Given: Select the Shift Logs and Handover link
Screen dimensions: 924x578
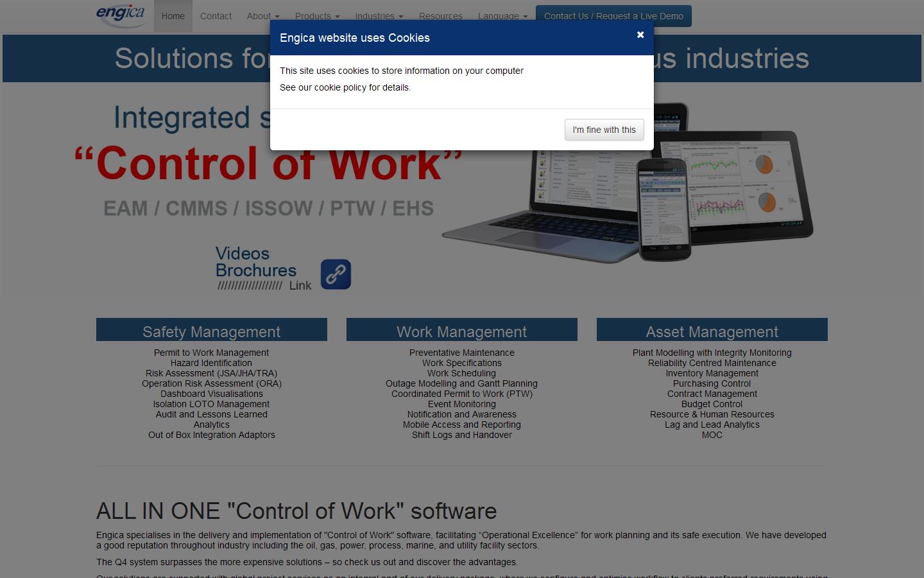Looking at the screenshot, I should (461, 435).
